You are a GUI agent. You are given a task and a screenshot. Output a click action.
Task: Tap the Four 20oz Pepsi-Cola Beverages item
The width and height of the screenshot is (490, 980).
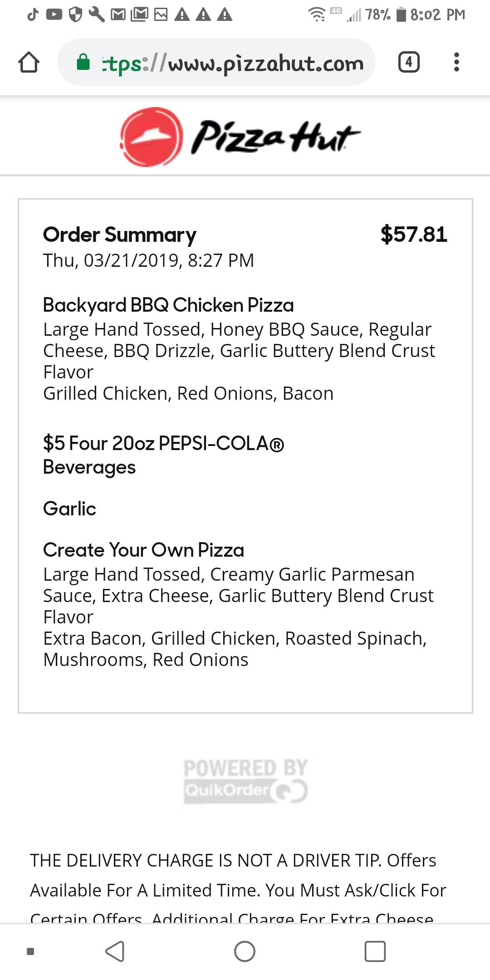click(x=163, y=455)
